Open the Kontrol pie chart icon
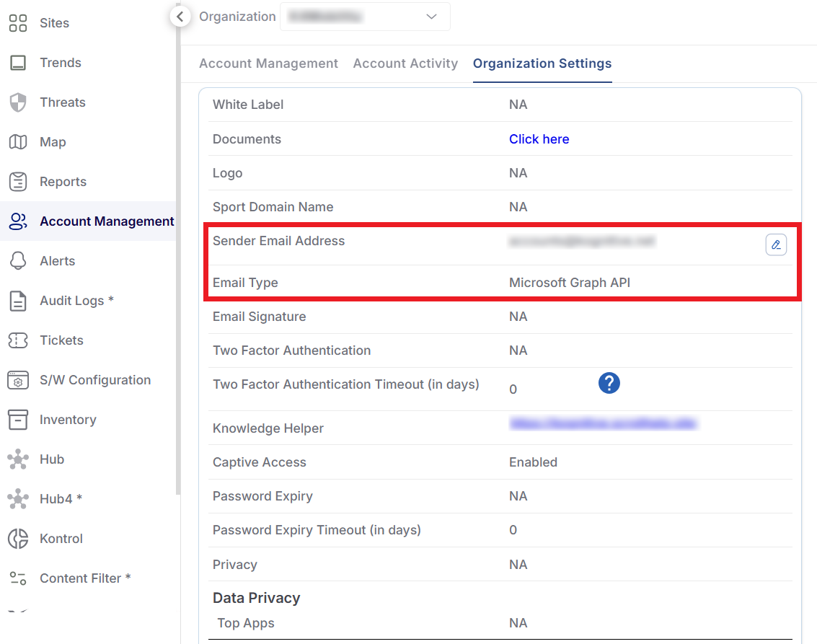 pos(18,539)
